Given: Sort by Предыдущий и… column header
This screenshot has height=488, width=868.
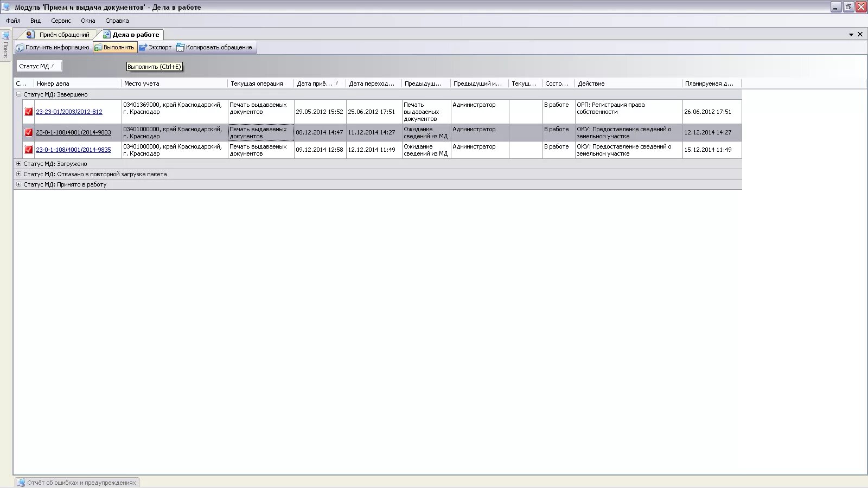Looking at the screenshot, I should (480, 84).
